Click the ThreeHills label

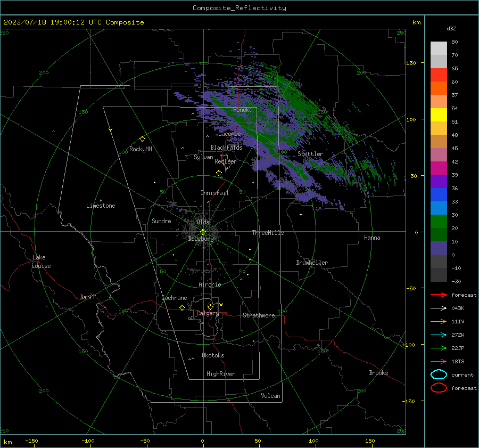pyautogui.click(x=268, y=233)
